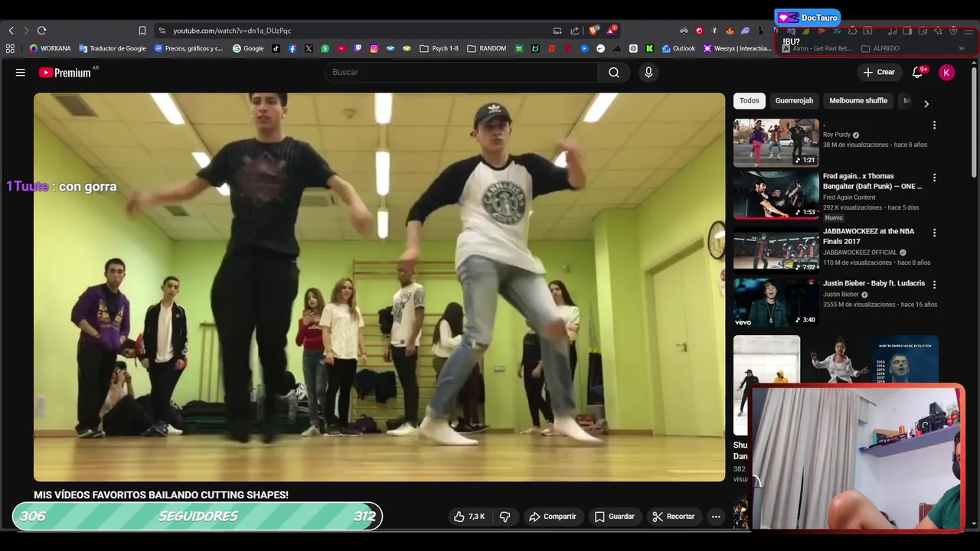This screenshot has height=551, width=980.
Task: Open the X (Twitter) bookmark icon
Action: (309, 48)
